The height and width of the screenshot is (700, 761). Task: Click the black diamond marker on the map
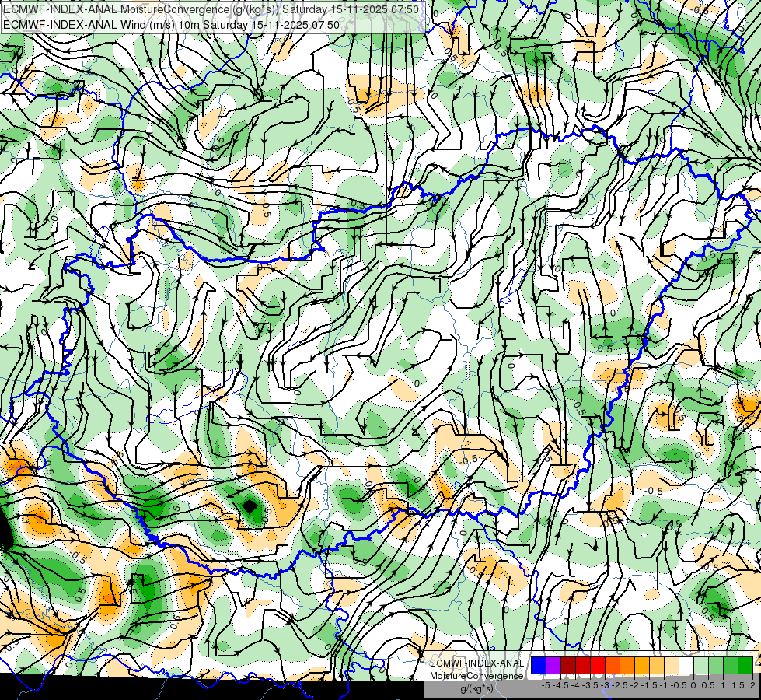[x=250, y=506]
